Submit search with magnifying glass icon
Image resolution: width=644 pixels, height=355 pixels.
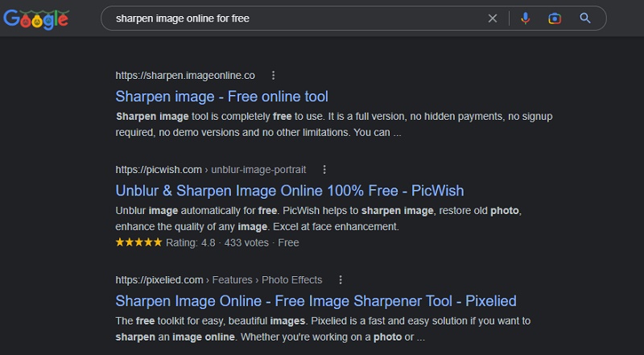(x=585, y=18)
